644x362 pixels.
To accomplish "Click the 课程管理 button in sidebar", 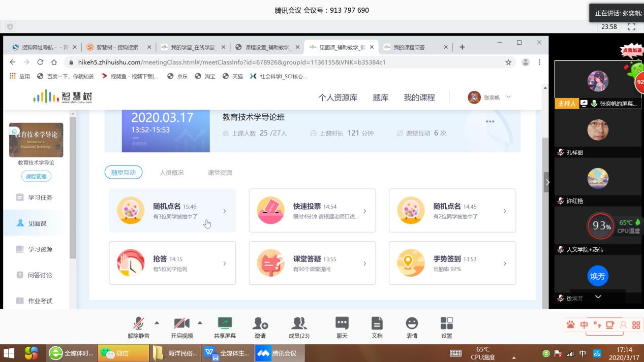I will (36, 177).
